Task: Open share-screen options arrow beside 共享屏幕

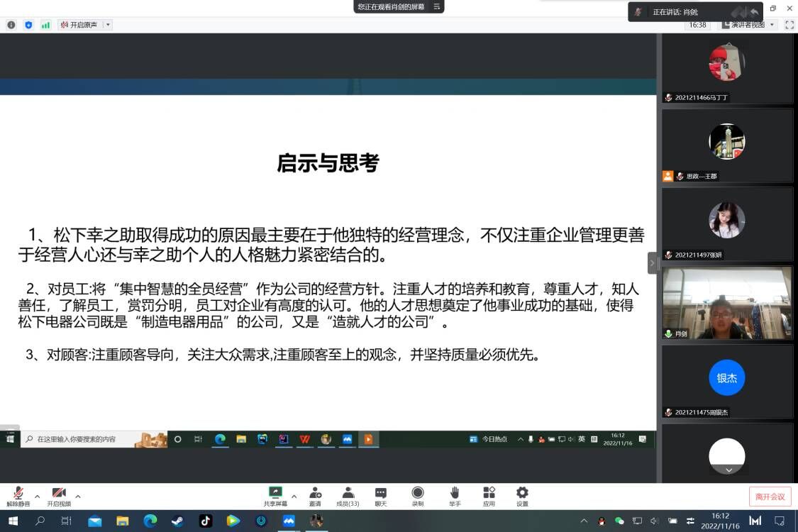Action: tap(294, 496)
